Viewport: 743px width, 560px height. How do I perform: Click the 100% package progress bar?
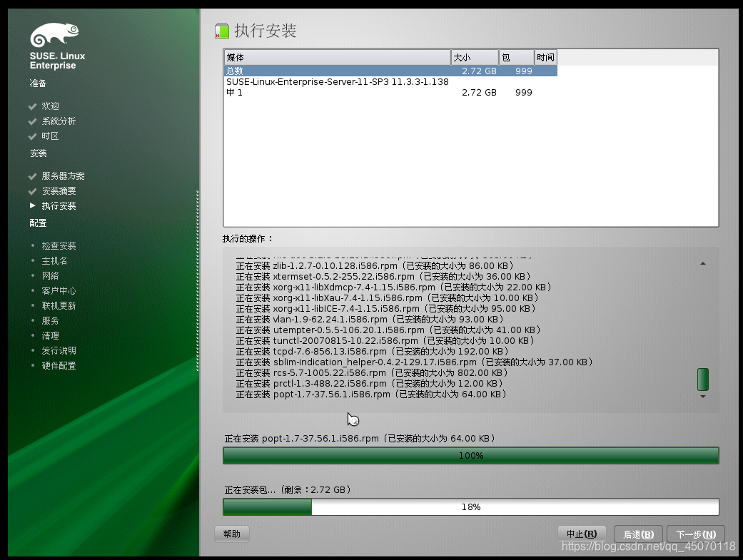470,455
